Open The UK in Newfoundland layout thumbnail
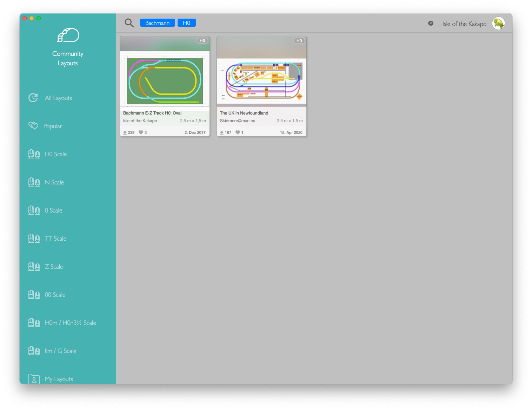The height and width of the screenshot is (410, 532). click(x=261, y=81)
